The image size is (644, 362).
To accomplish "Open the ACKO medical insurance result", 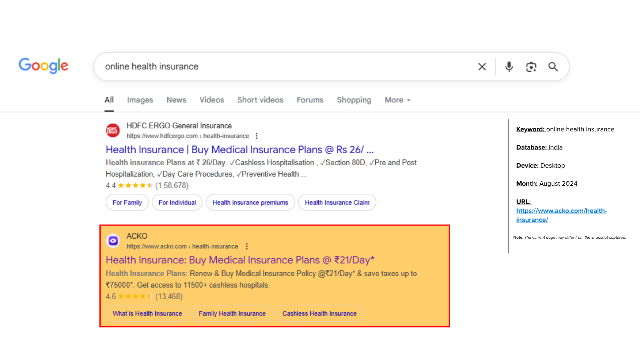I will pos(240,260).
